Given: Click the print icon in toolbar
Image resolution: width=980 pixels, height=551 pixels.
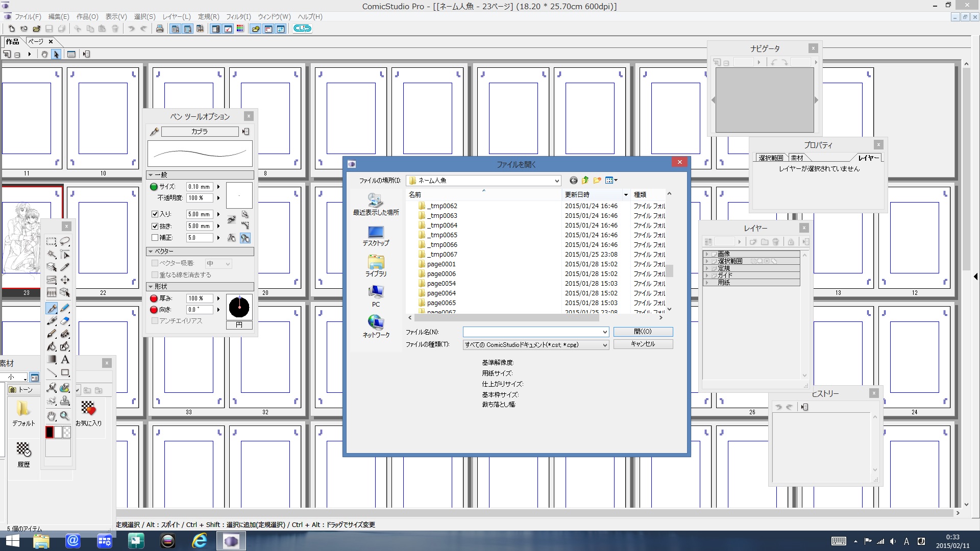Looking at the screenshot, I should point(160,29).
